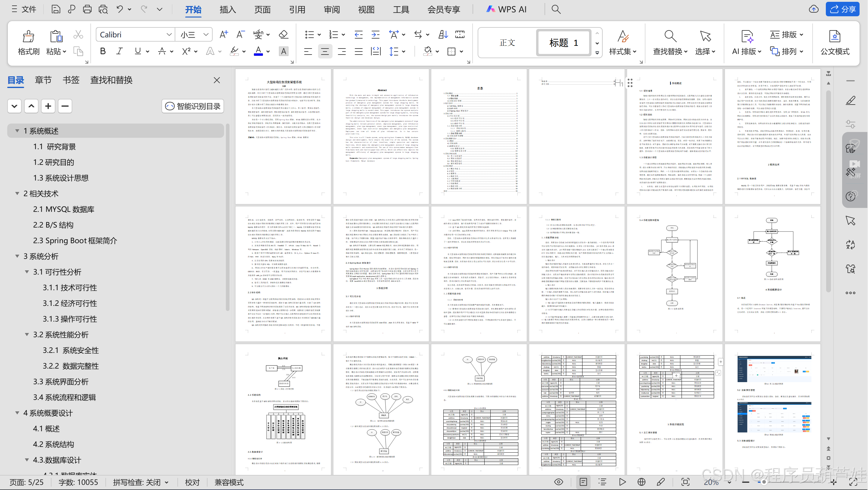Switch to the 书签 navigation tab
The height and width of the screenshot is (490, 868).
(x=71, y=80)
